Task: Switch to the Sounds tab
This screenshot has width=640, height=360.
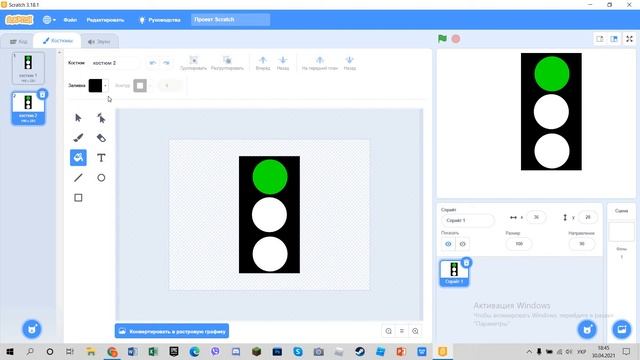Action: [99, 42]
